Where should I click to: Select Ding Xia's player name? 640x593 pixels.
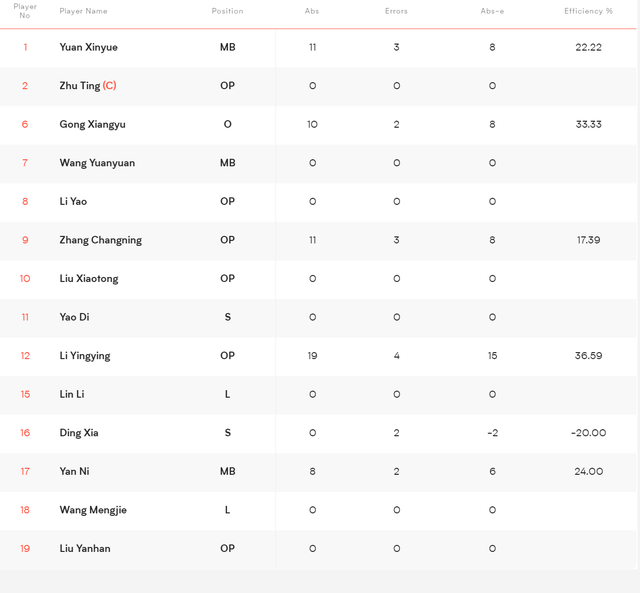(79, 433)
